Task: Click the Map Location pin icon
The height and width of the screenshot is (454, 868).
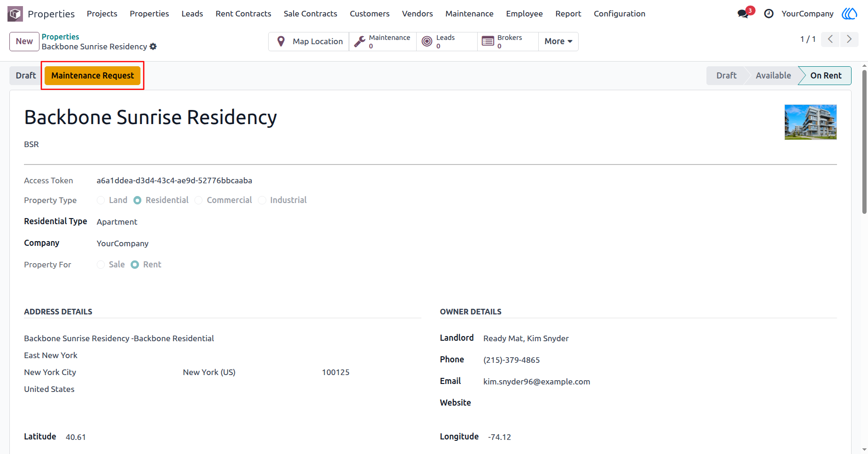Action: 281,41
